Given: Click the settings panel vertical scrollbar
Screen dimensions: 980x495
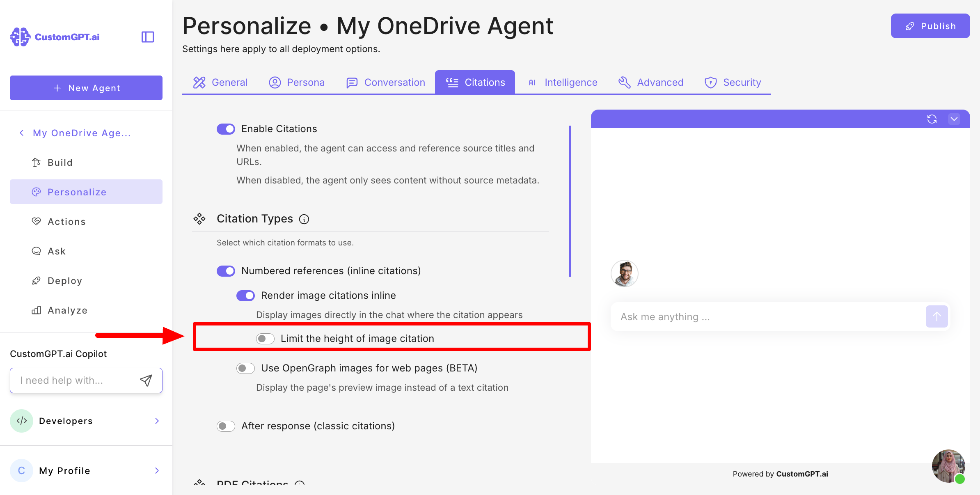Looking at the screenshot, I should coord(570,201).
